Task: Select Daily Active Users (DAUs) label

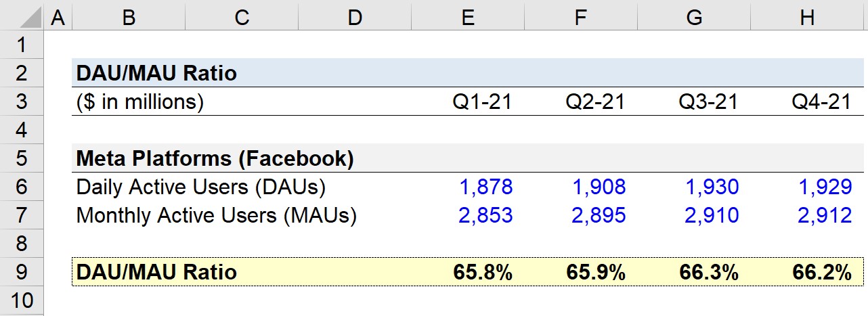Action: tap(200, 187)
